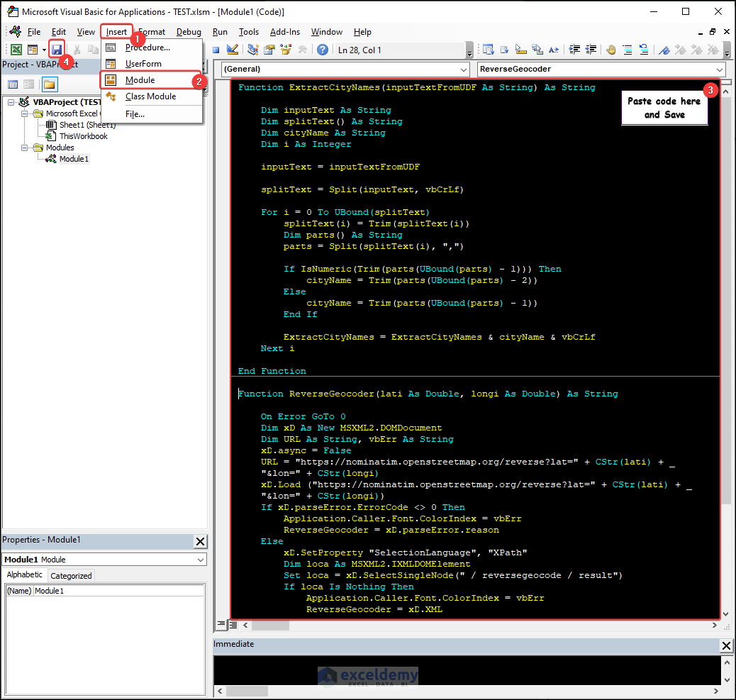Open the (General) object dropdown
The width and height of the screenshot is (736, 700).
tap(463, 70)
